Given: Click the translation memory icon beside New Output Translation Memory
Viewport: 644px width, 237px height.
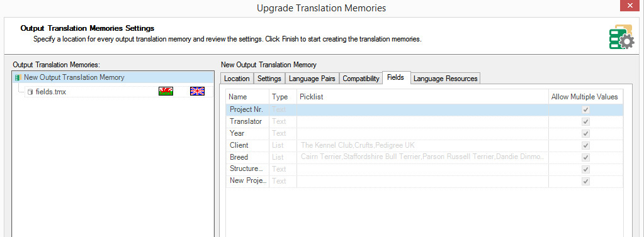Looking at the screenshot, I should 18,77.
